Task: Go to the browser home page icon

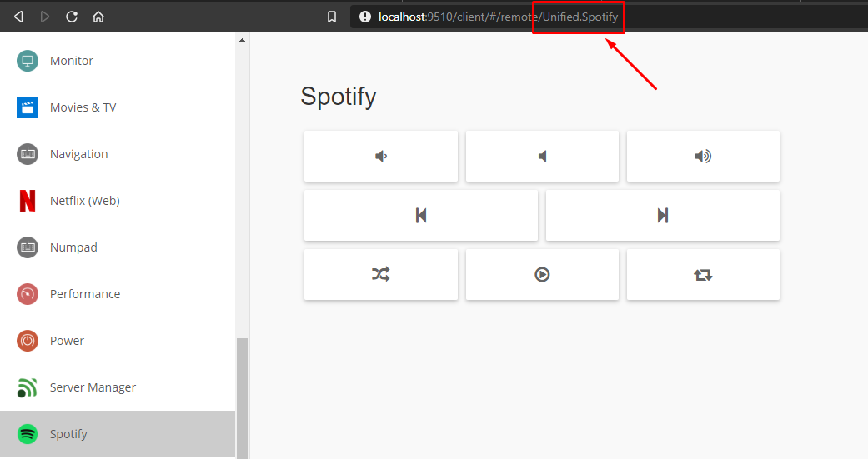Action: (98, 17)
